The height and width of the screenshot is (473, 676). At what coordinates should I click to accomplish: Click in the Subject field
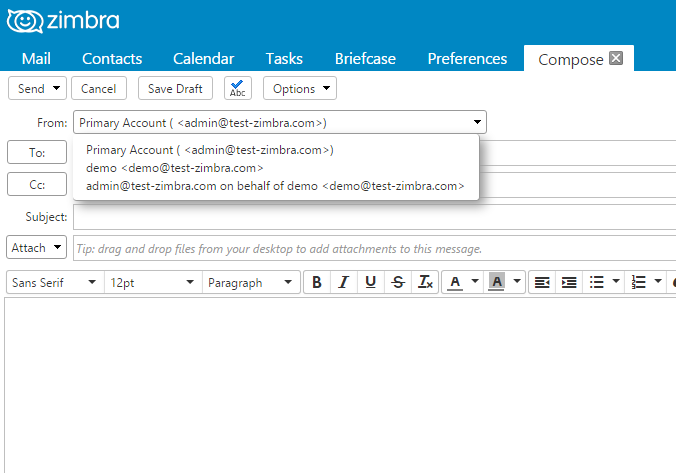click(x=375, y=217)
